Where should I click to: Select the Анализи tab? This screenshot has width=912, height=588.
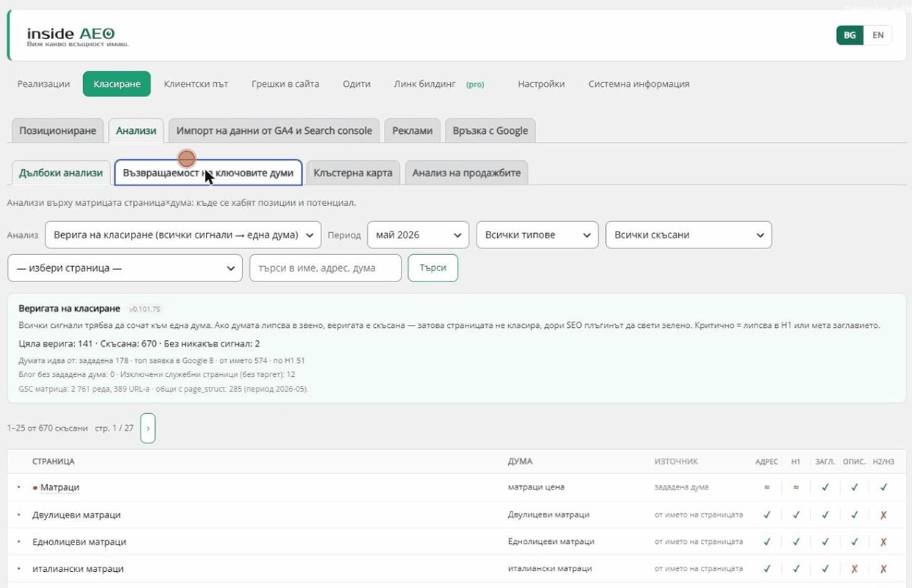136,130
